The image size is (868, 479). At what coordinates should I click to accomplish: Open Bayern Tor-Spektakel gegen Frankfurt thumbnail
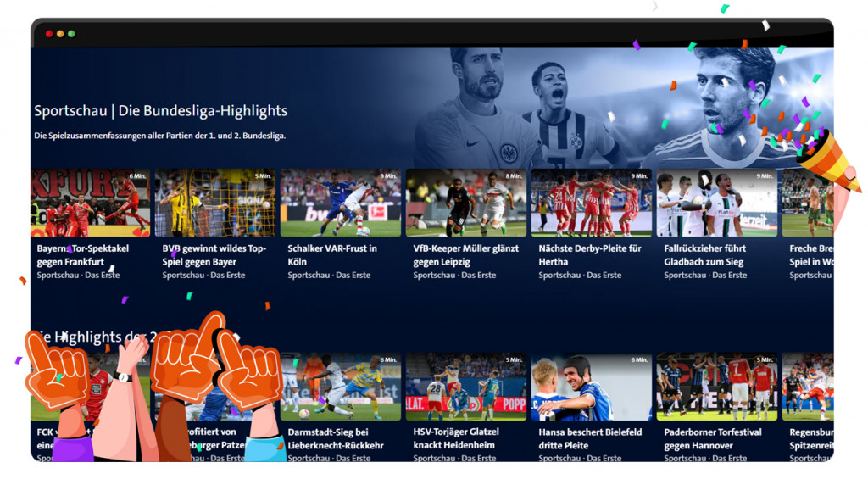click(x=90, y=203)
